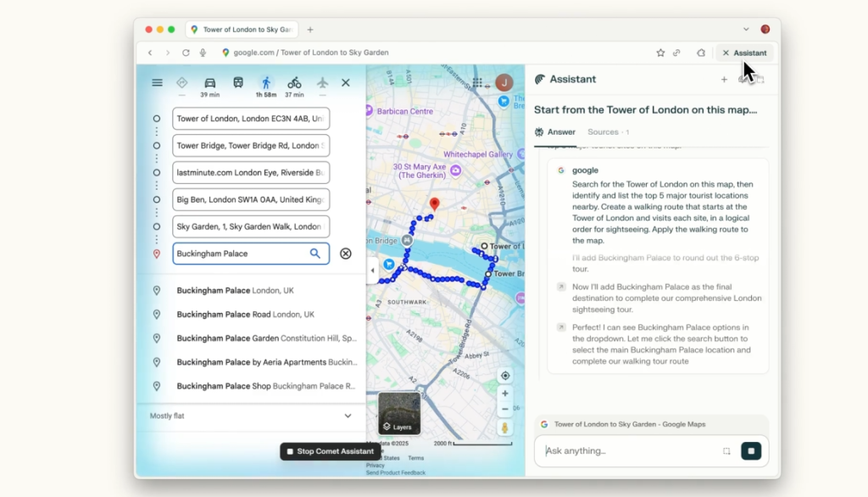This screenshot has width=868, height=497.
Task: Open the browser profile avatar
Action: click(765, 30)
